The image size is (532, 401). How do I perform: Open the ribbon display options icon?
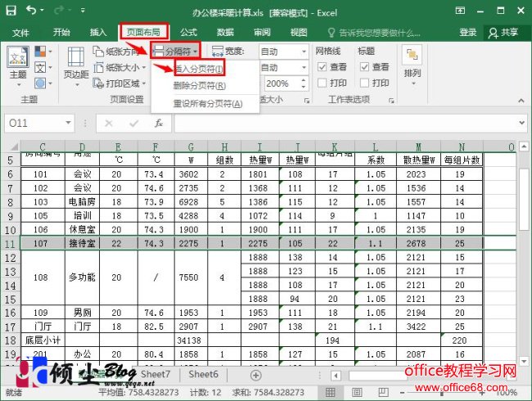tap(460, 11)
